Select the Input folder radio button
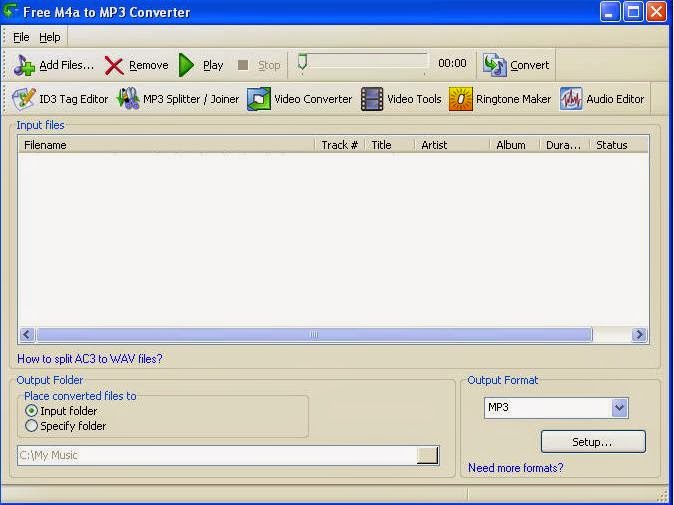Screen dimensions: 674x505 [31, 411]
